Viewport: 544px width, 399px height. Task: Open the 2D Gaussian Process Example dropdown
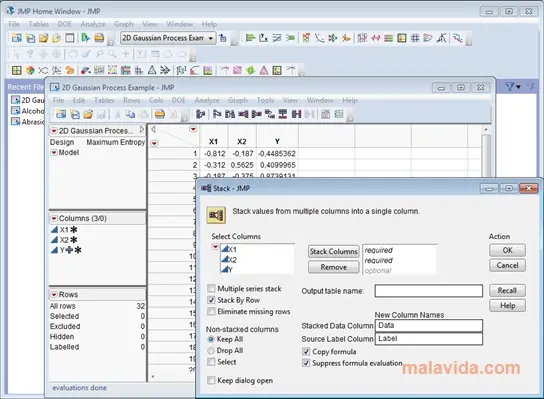point(168,38)
